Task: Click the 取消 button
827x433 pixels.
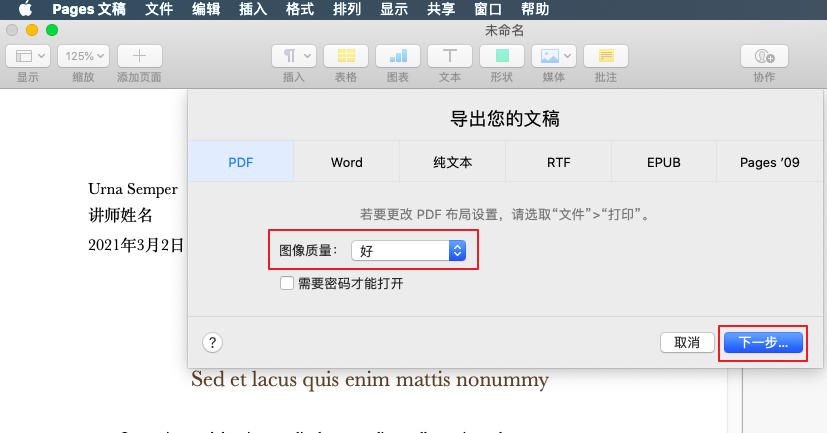Action: pos(687,343)
